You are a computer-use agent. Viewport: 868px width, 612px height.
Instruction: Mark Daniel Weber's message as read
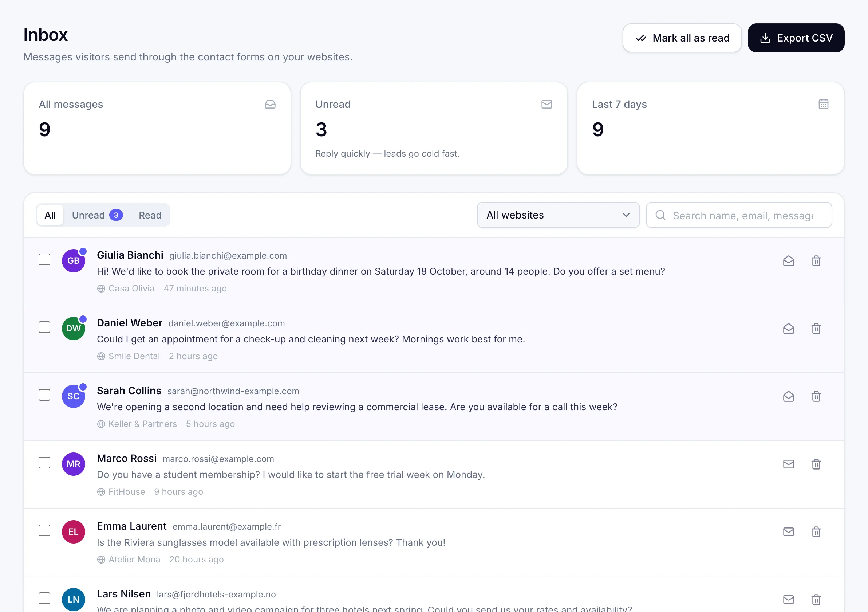(x=788, y=329)
